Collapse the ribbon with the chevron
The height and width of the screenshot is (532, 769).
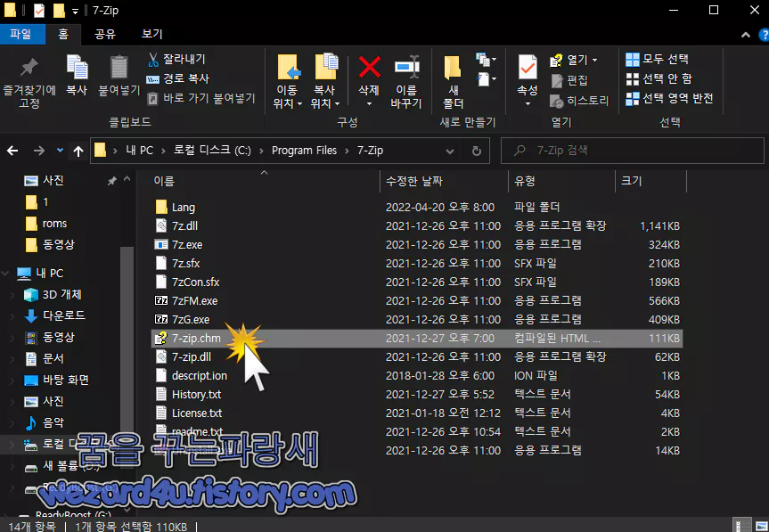[745, 36]
